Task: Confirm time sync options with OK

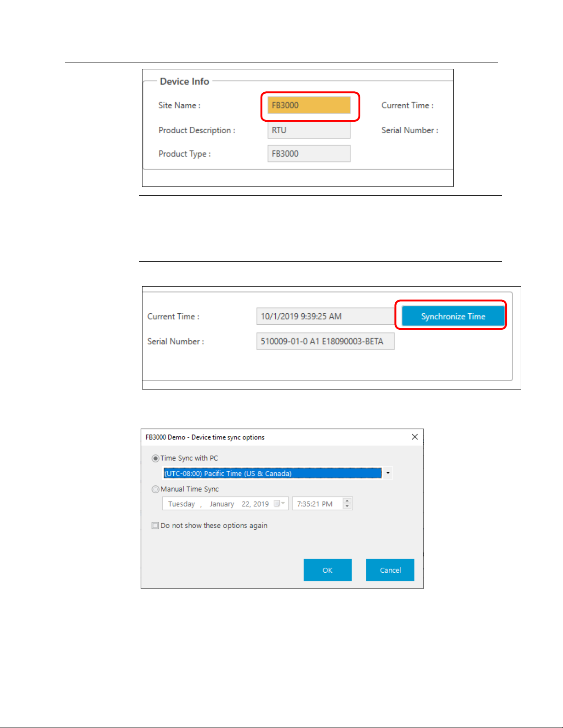Action: click(x=328, y=570)
